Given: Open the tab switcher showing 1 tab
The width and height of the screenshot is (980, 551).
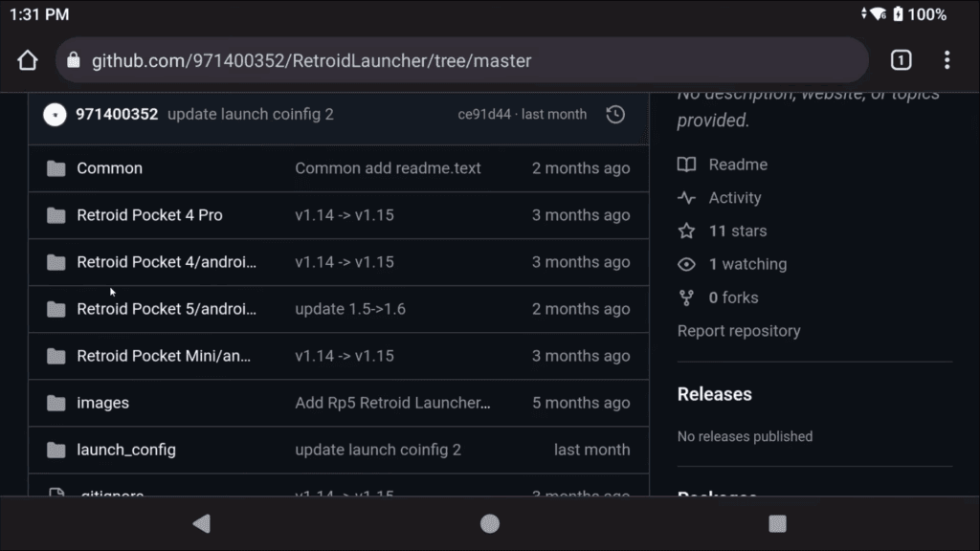Looking at the screenshot, I should point(901,60).
